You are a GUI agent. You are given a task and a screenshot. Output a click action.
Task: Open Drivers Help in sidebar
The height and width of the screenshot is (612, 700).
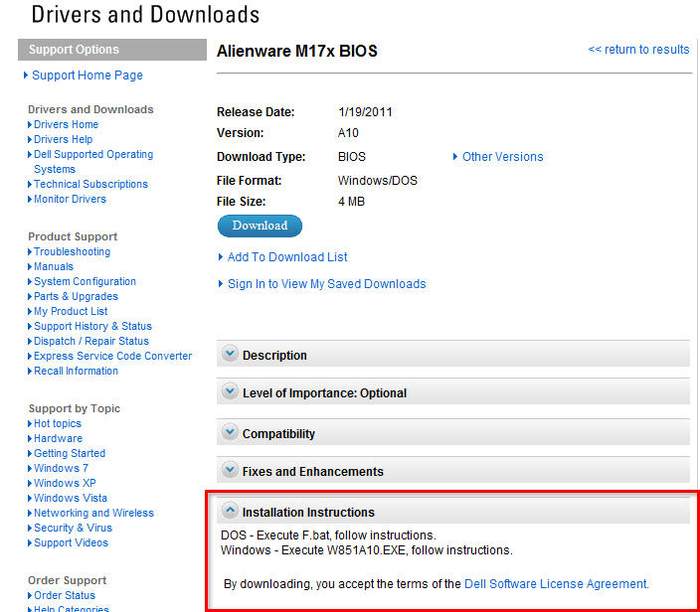click(x=63, y=140)
